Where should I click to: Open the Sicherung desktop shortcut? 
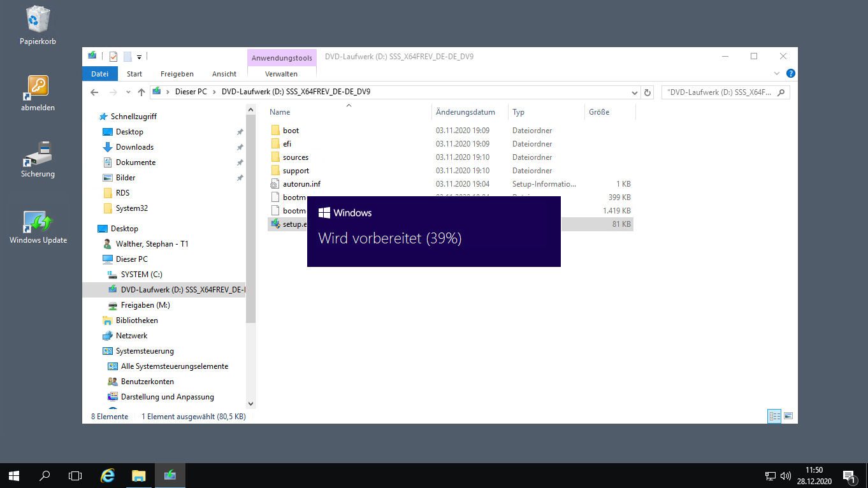tap(38, 159)
